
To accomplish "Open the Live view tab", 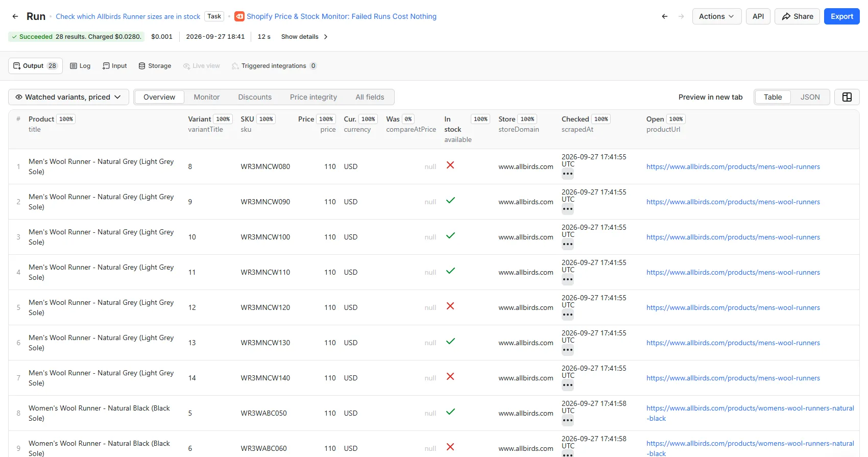I will point(202,66).
